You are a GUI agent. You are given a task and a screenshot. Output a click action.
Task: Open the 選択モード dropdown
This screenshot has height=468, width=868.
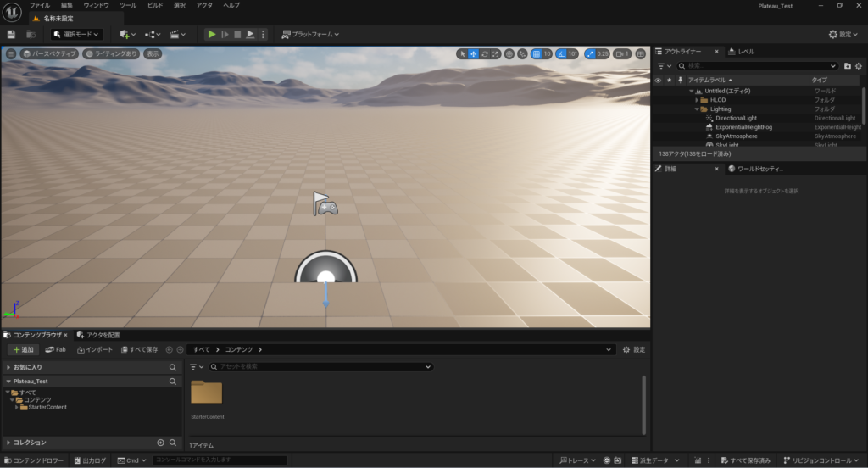76,34
